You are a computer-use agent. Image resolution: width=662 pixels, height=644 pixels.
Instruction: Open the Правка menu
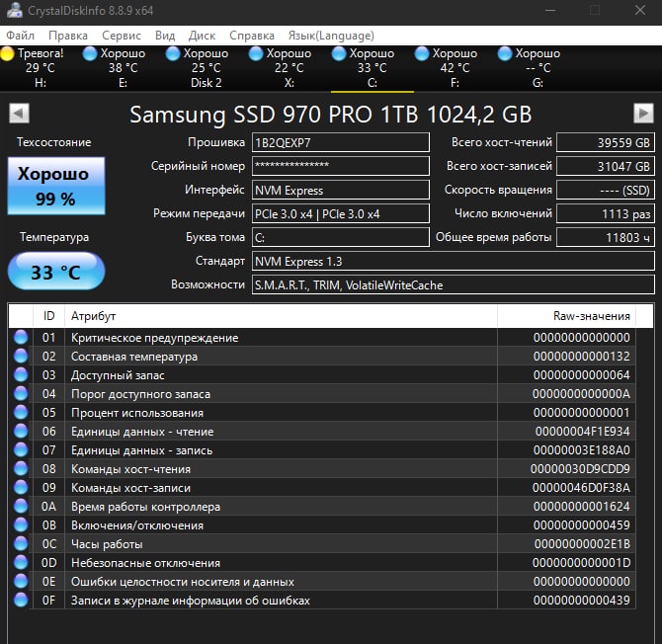click(x=68, y=36)
